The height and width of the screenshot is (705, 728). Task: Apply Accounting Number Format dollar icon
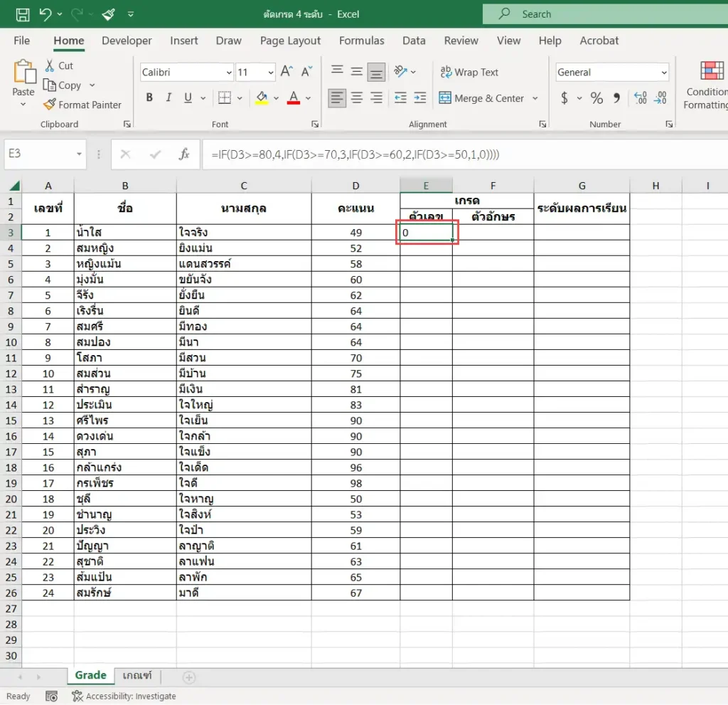564,97
